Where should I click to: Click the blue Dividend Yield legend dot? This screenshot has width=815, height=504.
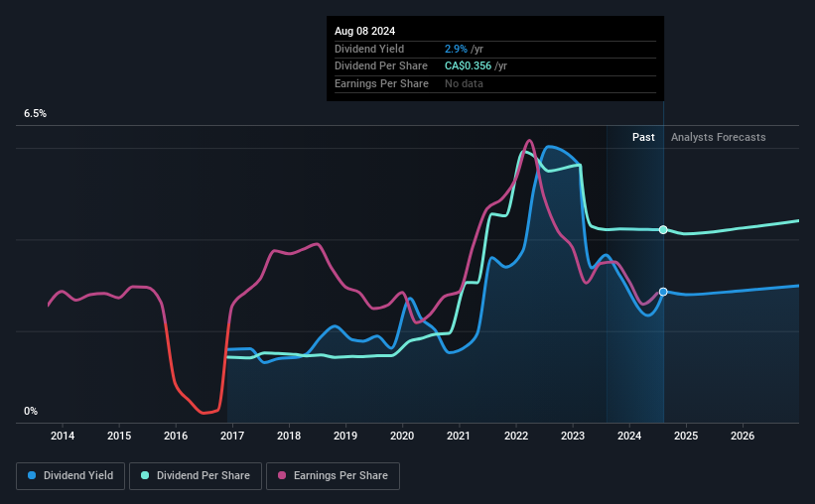pos(32,475)
